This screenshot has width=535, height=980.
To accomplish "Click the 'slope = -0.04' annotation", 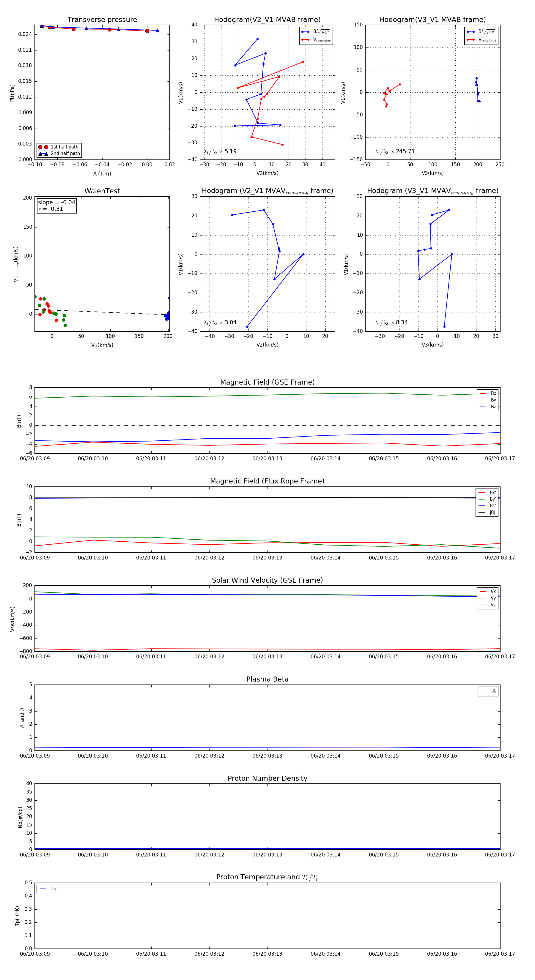I will tap(57, 203).
